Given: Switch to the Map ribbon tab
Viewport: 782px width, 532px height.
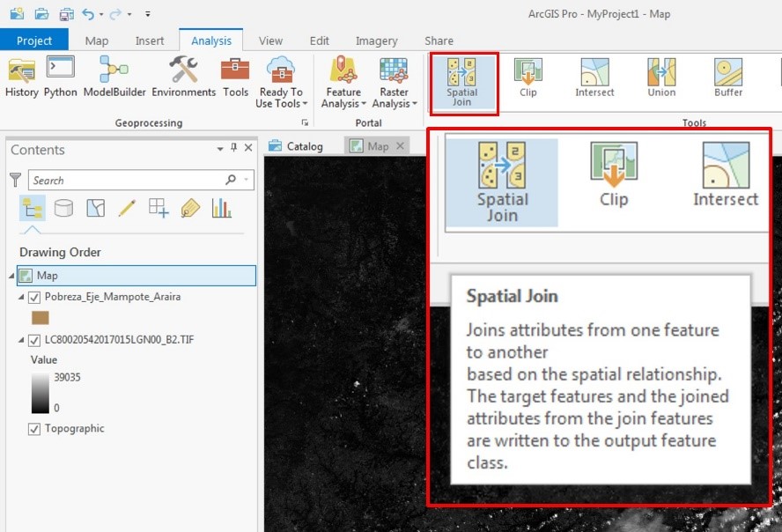Looking at the screenshot, I should [97, 41].
